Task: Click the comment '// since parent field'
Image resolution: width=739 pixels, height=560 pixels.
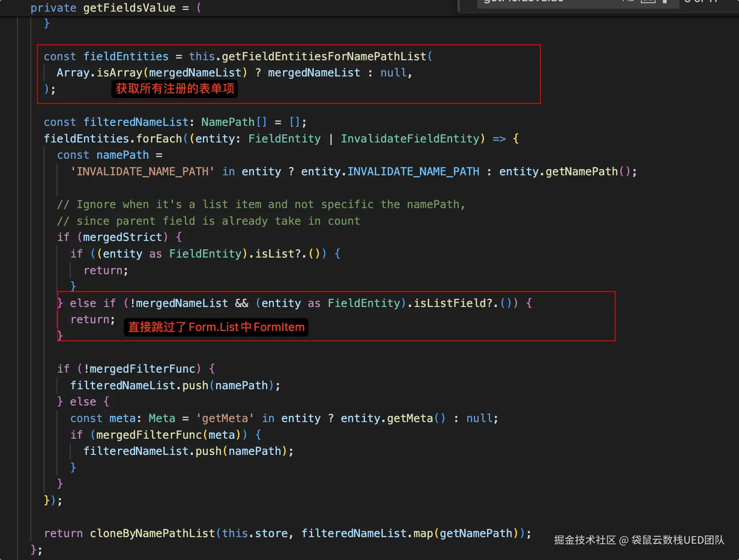Action: [208, 221]
